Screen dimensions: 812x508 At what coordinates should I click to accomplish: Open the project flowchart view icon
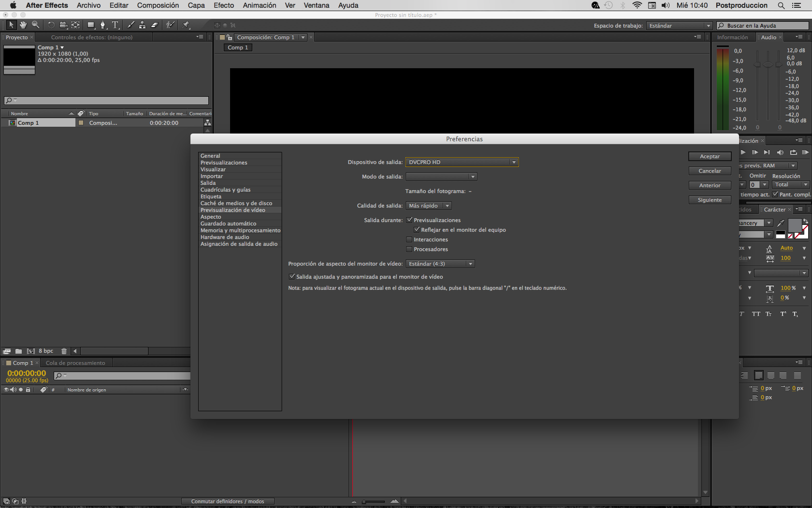click(x=207, y=123)
